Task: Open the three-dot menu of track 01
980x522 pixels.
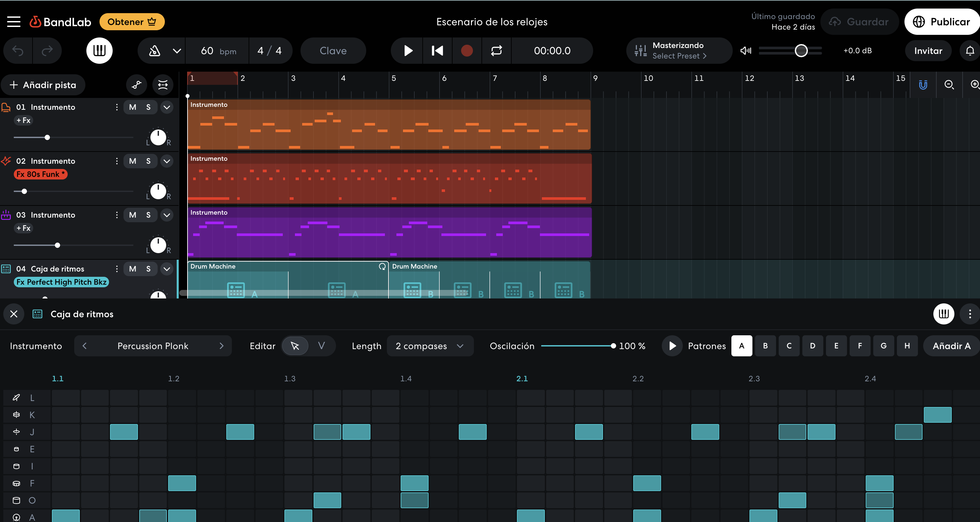Action: (116, 107)
